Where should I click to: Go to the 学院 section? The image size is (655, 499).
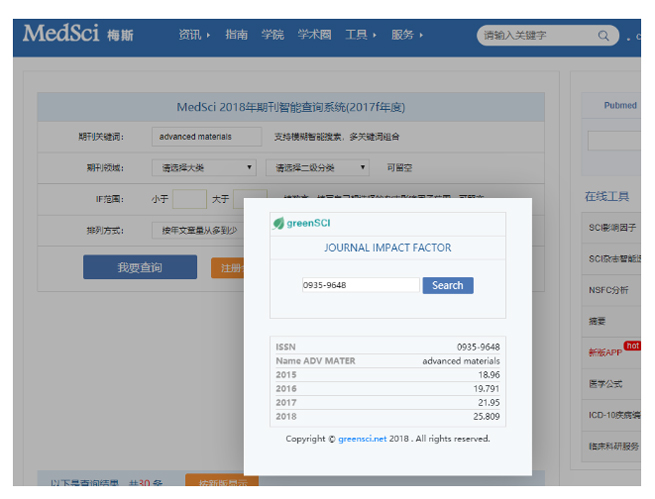[x=273, y=35]
